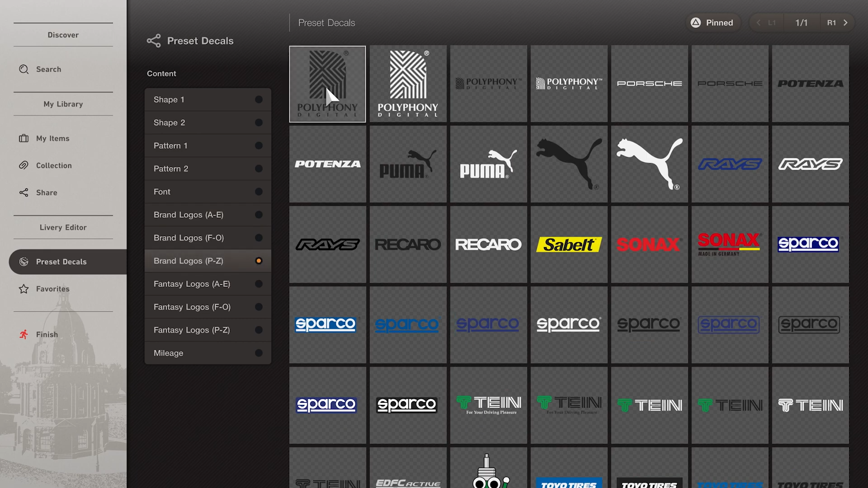Select the blue Rays logo decal

click(730, 164)
